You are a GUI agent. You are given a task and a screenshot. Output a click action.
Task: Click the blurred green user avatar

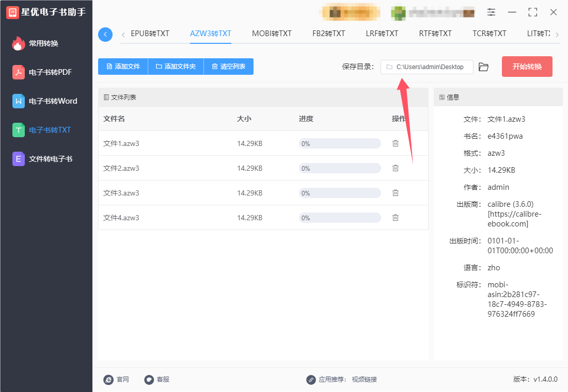[398, 13]
